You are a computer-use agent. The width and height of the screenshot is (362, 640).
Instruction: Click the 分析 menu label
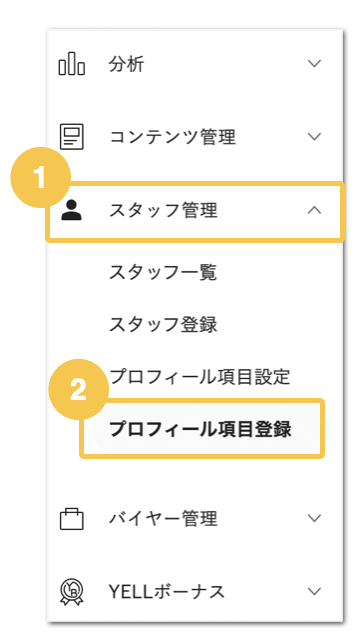(126, 64)
